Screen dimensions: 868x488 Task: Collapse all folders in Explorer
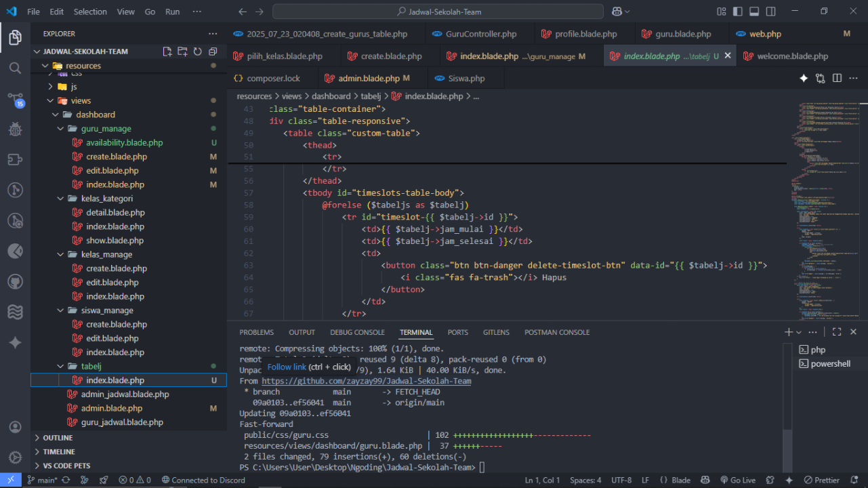point(213,52)
